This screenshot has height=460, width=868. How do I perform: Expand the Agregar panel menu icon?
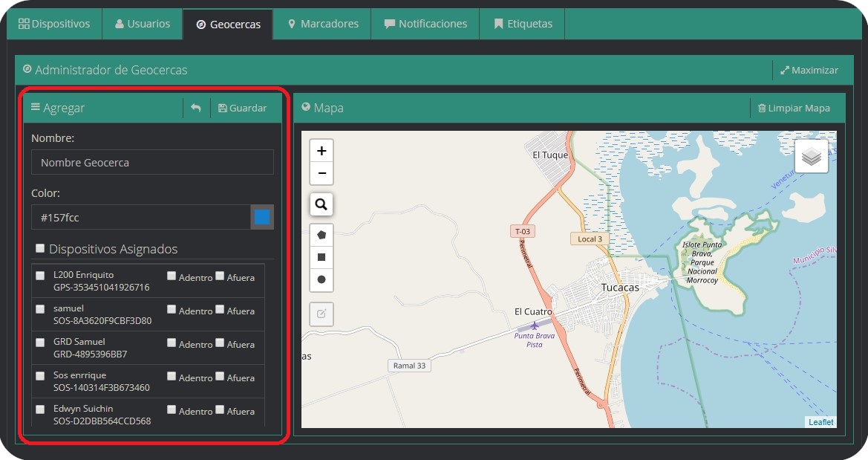point(35,107)
